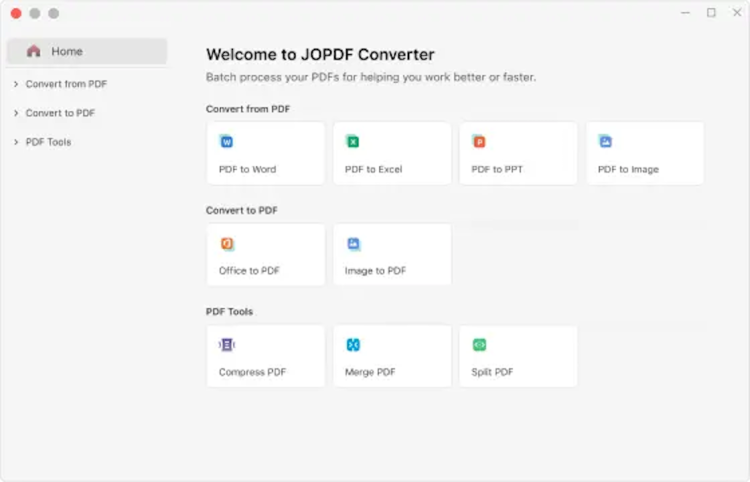The image size is (750, 482).
Task: Choose the Merge PDF text label
Action: (370, 372)
